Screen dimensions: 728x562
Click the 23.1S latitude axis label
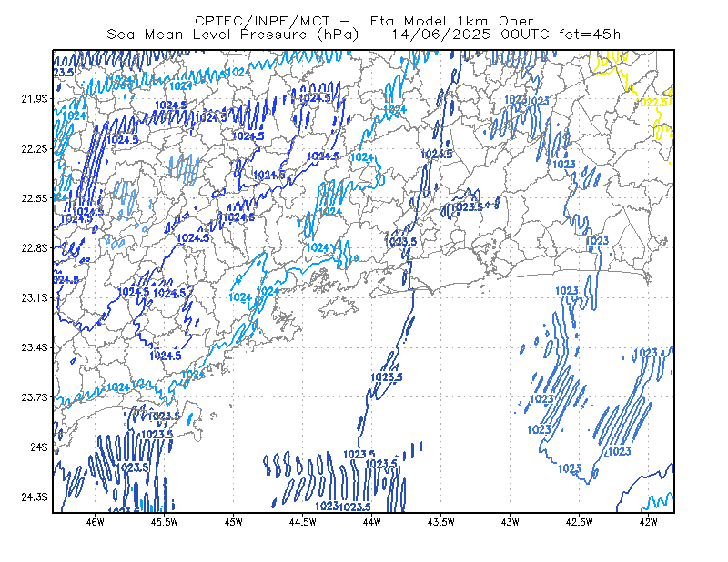point(35,297)
